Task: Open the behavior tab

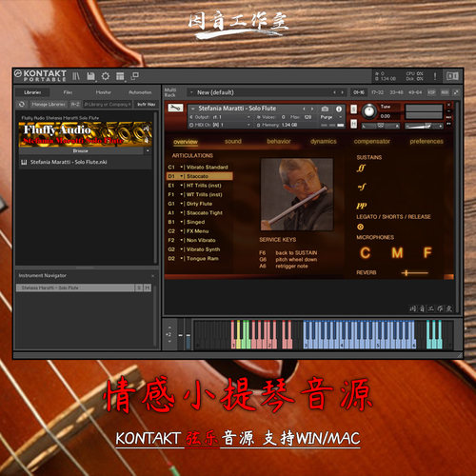Action: tap(279, 141)
